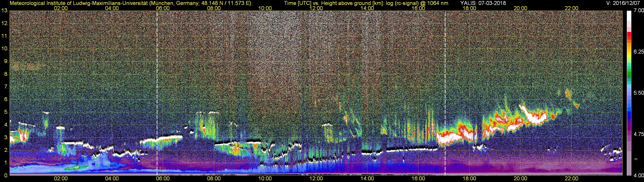
Task: Click the 0 km height axis label
Action: coord(6,176)
